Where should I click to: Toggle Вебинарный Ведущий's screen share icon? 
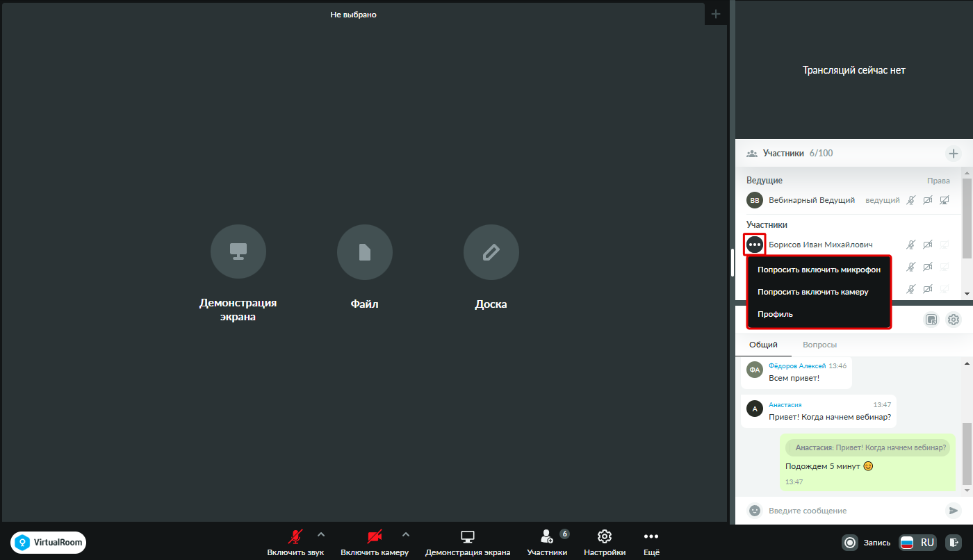point(945,200)
